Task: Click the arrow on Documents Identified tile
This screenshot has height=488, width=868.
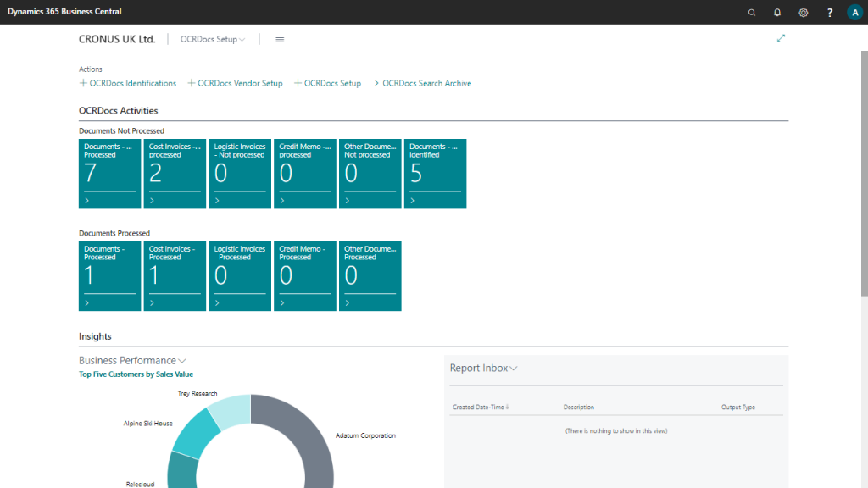Action: (413, 201)
